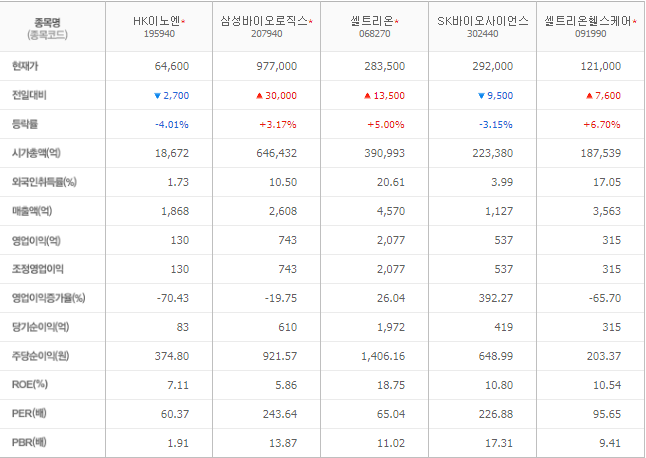Select stock code 091990
This screenshot has height=458, width=646.
click(x=590, y=34)
